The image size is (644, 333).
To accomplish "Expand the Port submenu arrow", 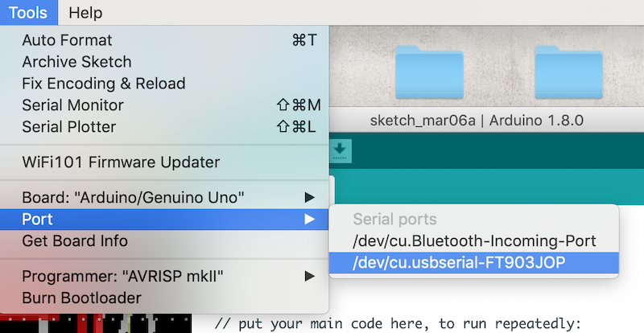I will pyautogui.click(x=310, y=220).
